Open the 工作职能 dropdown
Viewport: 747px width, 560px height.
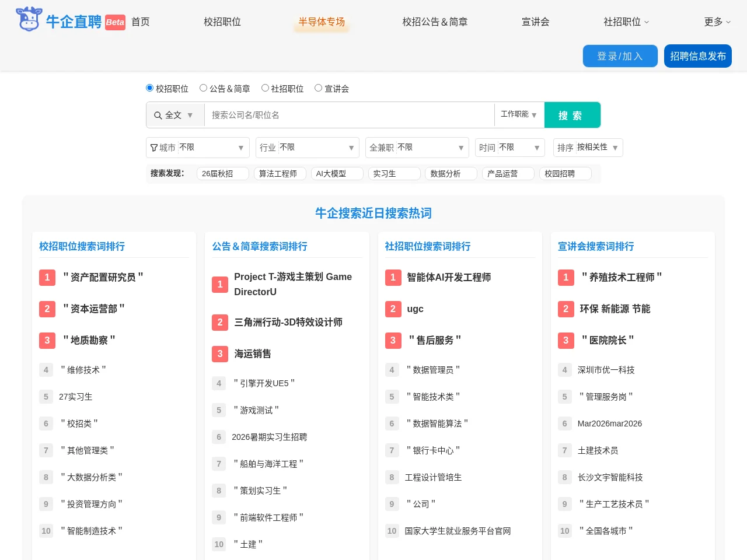tap(519, 114)
